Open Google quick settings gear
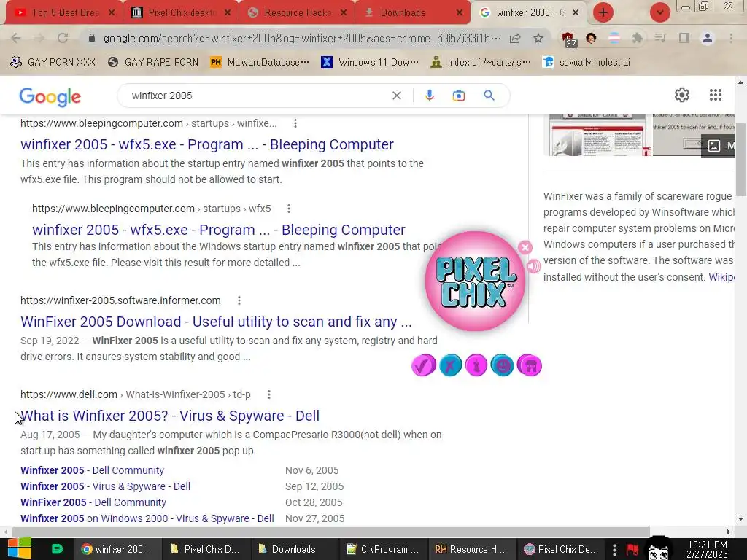The height and width of the screenshot is (560, 747). [682, 95]
